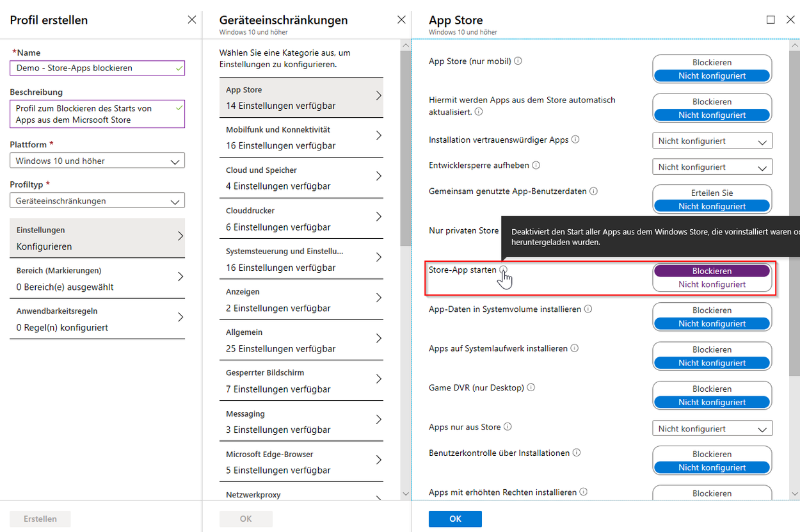Open Systemsteuerung und Einstellungen category
Viewport: 800px width, 532px height.
[301, 259]
